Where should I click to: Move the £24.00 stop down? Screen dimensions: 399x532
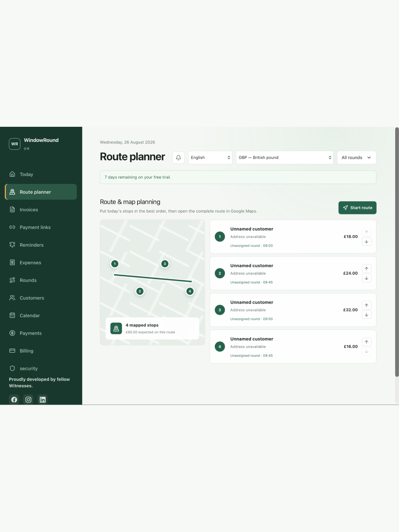(x=367, y=278)
